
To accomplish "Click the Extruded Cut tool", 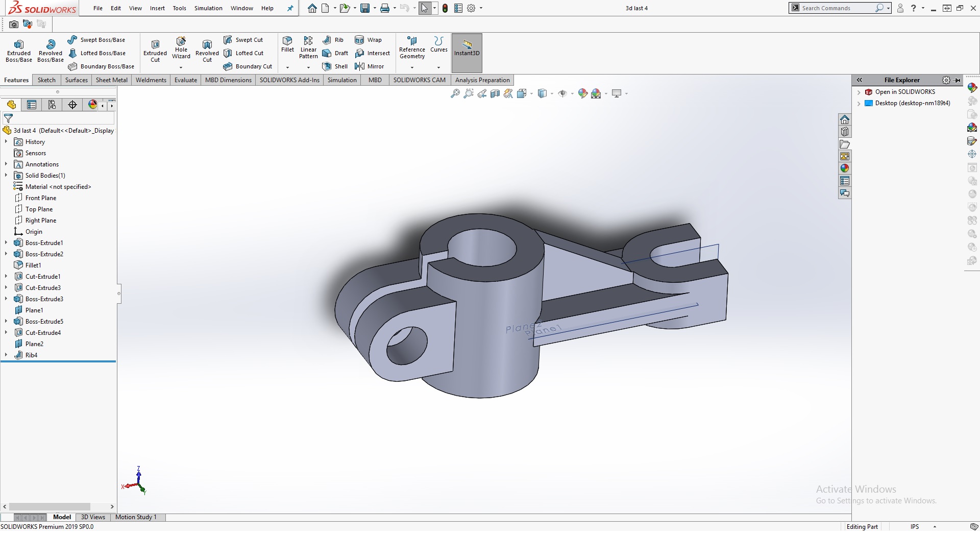I will pyautogui.click(x=155, y=50).
